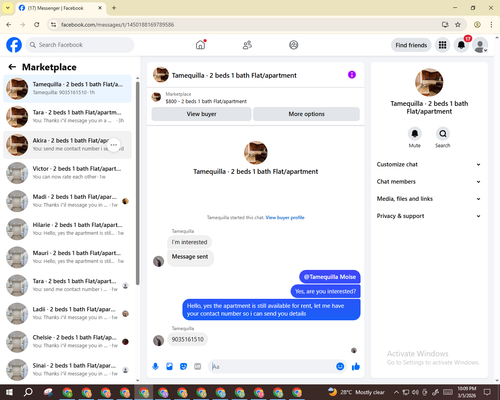Open the conversation info purple icon
The width and height of the screenshot is (500, 400).
(352, 75)
